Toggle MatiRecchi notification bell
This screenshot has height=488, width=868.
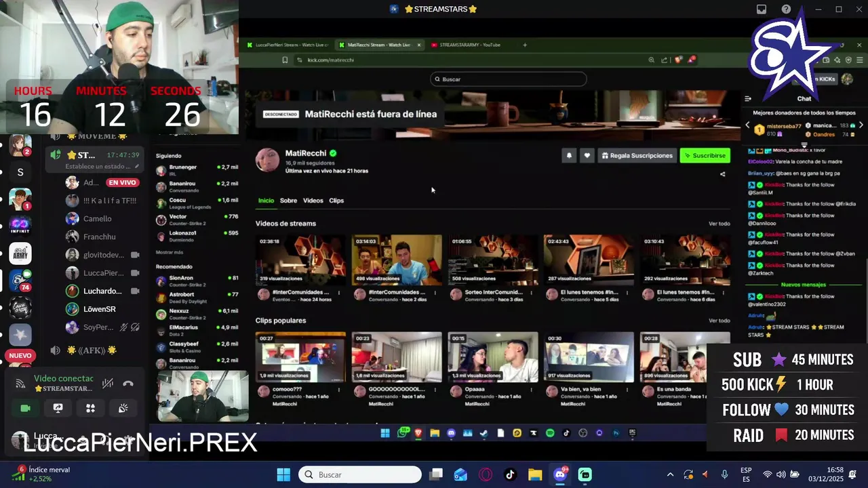569,155
